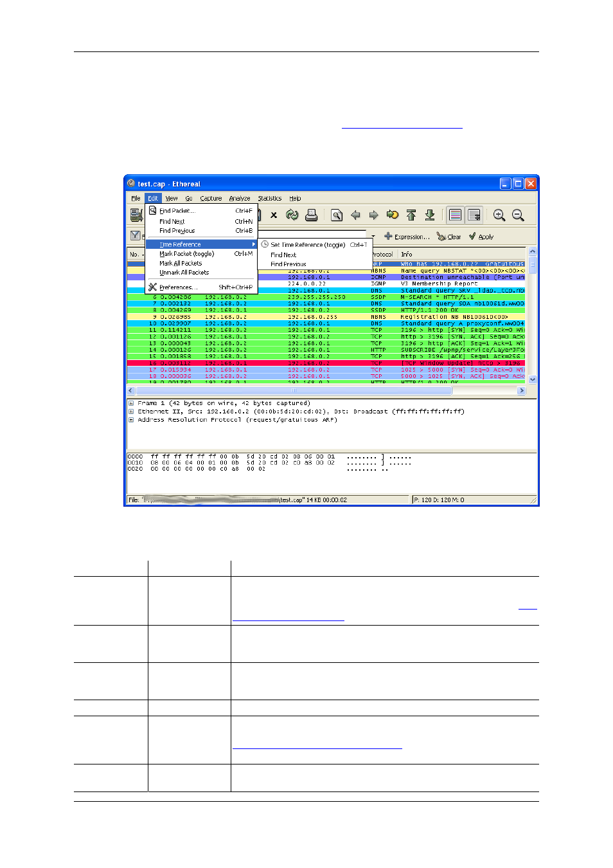Screen dimensions: 613x868
Task: Toggle colorize packet list icon
Action: pyautogui.click(x=456, y=215)
